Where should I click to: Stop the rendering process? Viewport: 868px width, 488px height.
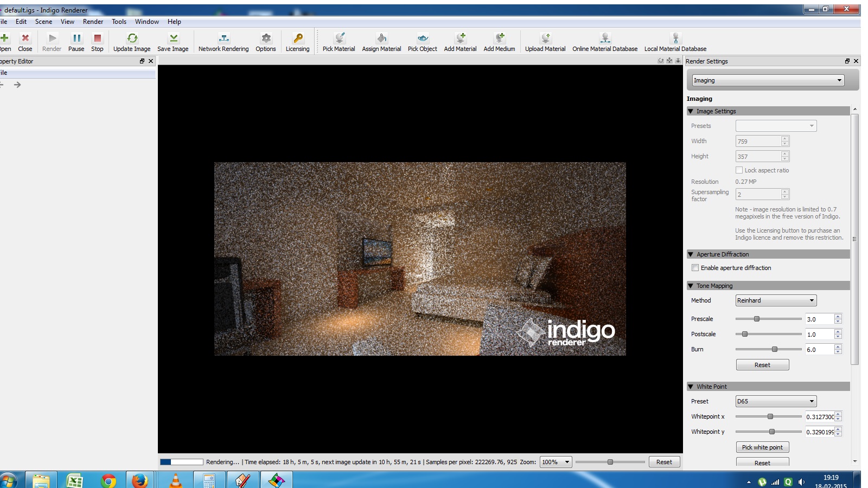pos(97,42)
